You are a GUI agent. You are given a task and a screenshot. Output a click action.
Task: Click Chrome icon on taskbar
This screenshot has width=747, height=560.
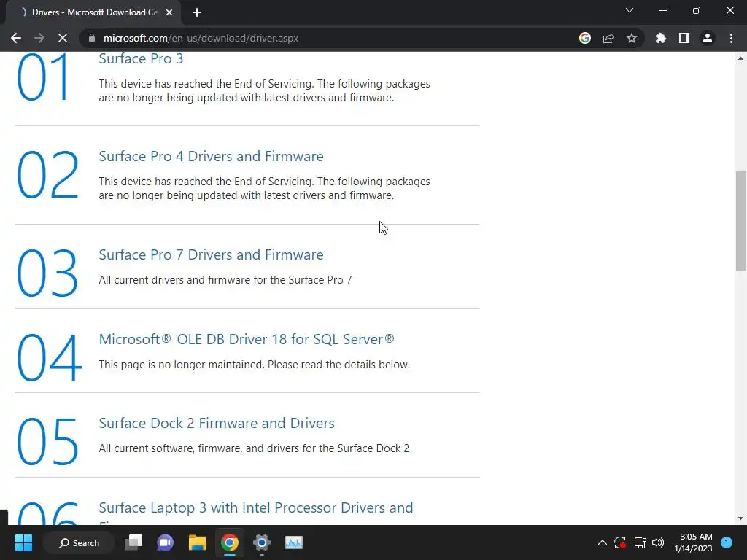[x=229, y=542]
